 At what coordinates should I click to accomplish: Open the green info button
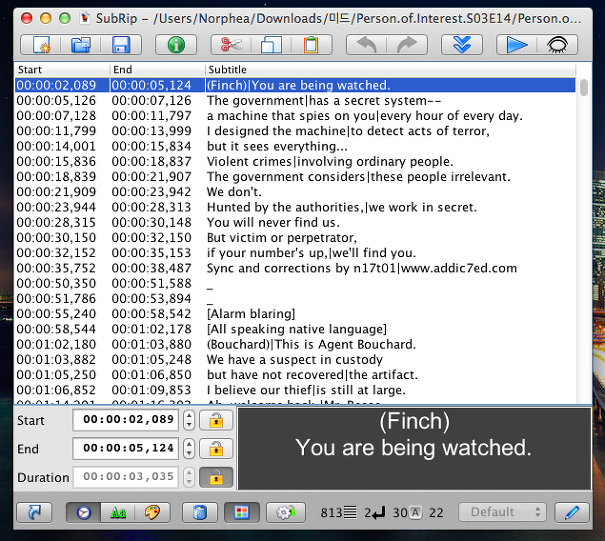pyautogui.click(x=176, y=44)
